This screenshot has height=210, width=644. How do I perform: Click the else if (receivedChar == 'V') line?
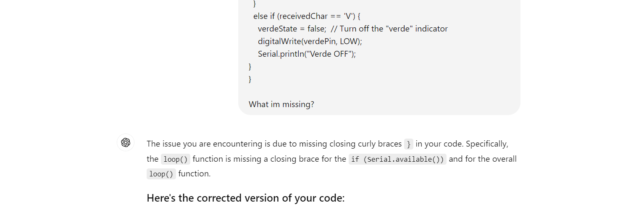[x=307, y=16]
